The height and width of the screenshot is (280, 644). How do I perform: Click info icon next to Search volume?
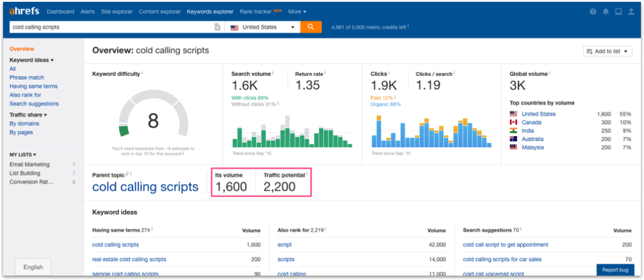[x=273, y=73]
